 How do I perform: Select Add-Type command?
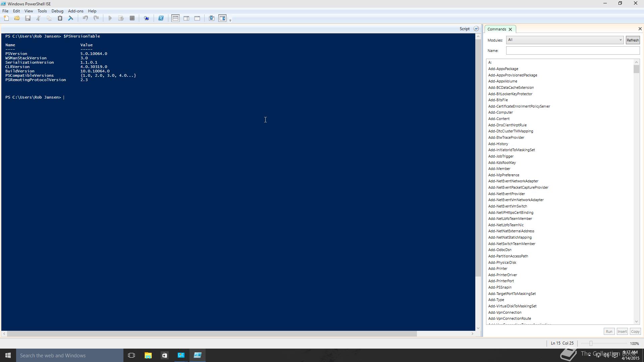[x=496, y=300]
